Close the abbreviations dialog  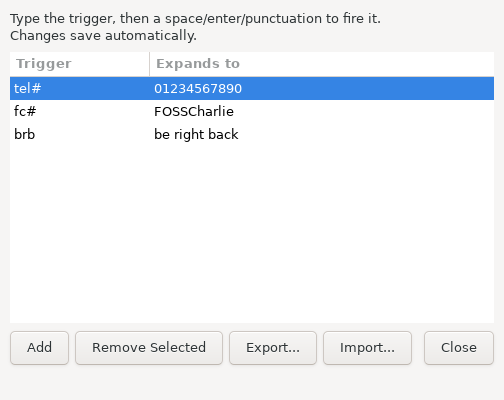459,348
